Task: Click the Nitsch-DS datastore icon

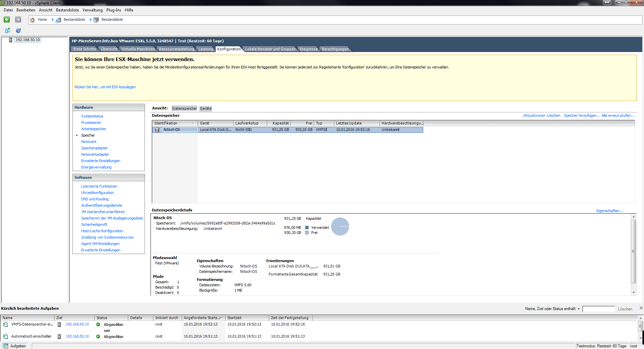Action: coord(157,130)
